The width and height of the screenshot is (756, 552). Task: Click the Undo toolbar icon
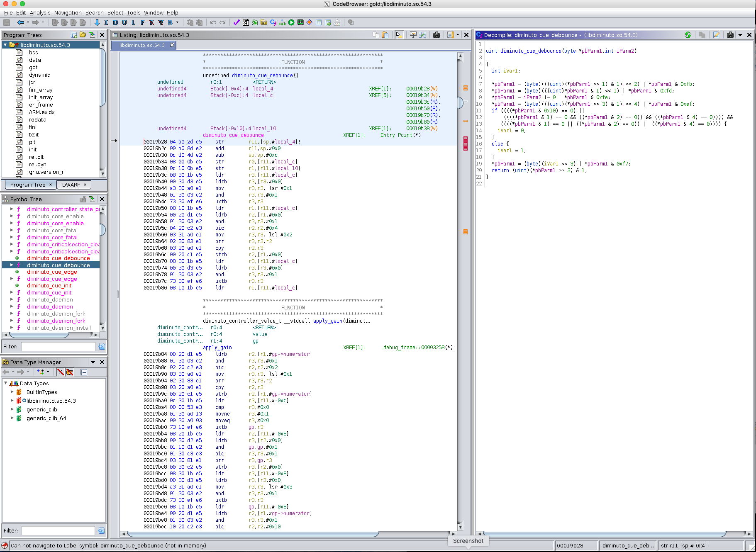[x=212, y=22]
